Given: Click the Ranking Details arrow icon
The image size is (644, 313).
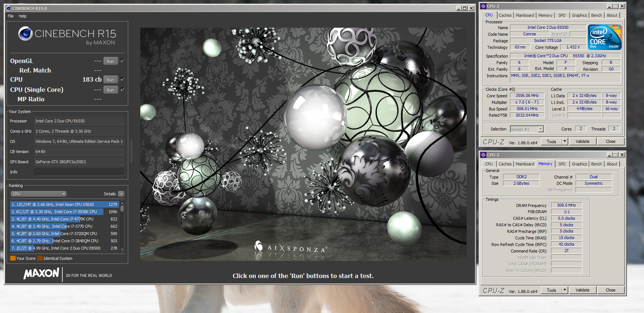Looking at the screenshot, I should (121, 194).
